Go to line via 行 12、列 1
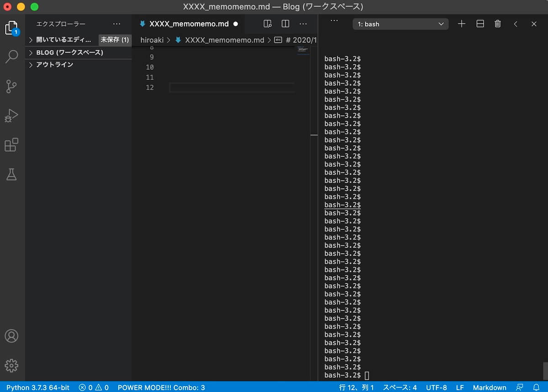 [x=356, y=387]
